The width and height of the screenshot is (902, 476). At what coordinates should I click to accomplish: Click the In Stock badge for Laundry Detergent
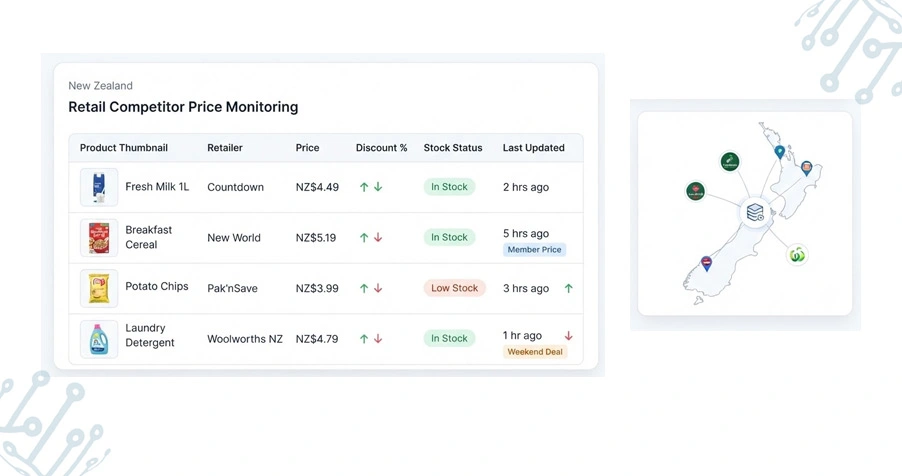click(x=449, y=339)
